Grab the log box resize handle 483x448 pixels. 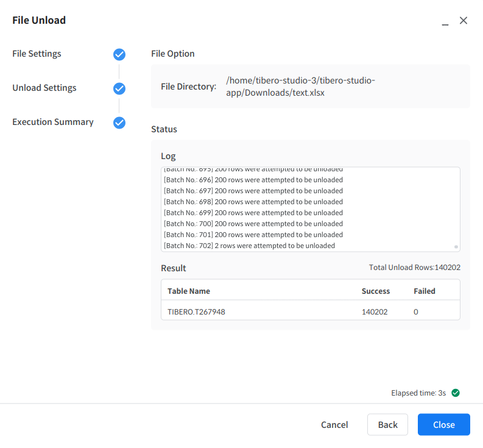coord(456,247)
